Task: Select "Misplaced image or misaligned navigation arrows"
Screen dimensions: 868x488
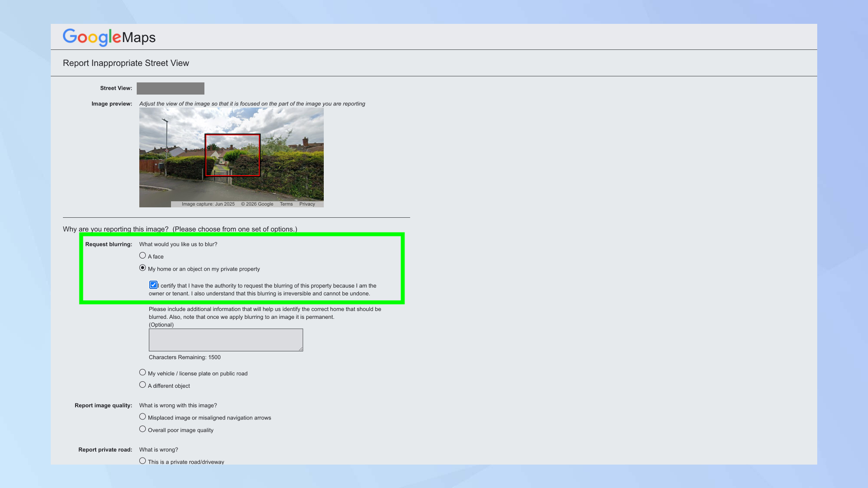Action: pos(142,416)
